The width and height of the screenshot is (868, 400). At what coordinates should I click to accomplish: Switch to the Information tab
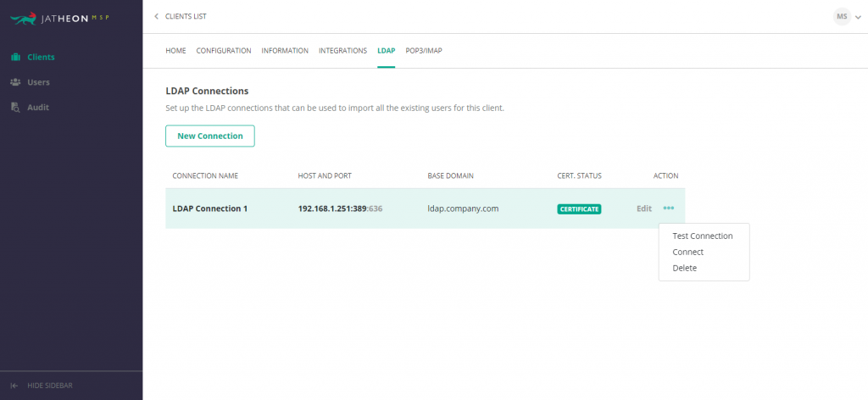tap(285, 50)
